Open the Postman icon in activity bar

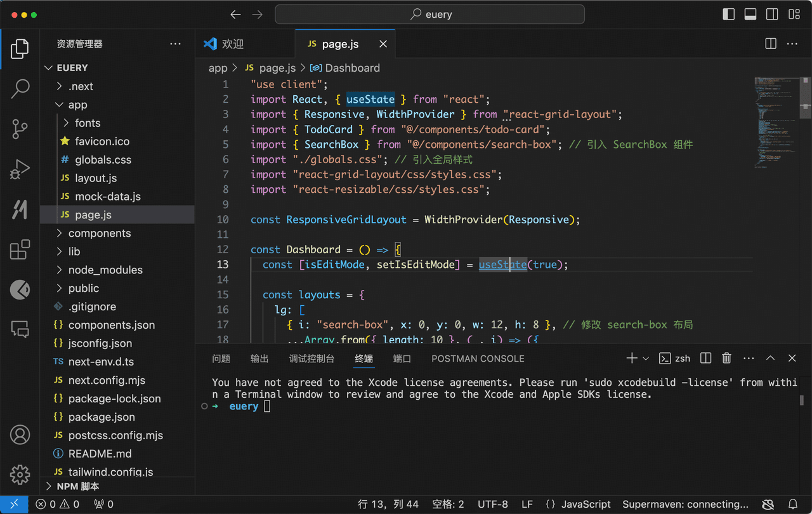(20, 290)
